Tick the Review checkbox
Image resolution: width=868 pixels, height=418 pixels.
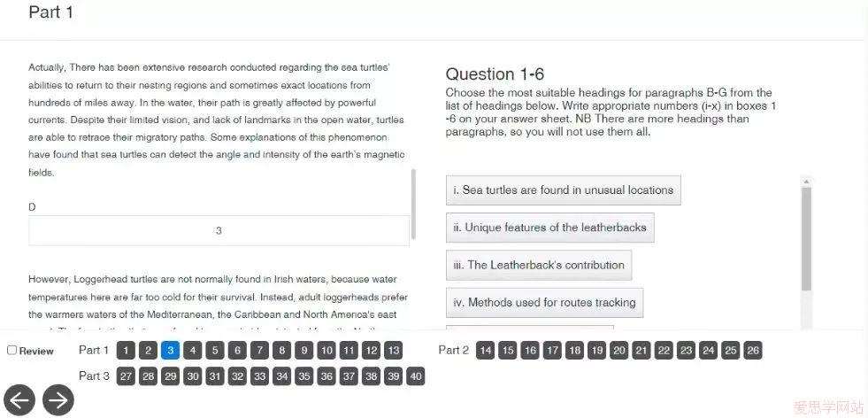click(12, 351)
